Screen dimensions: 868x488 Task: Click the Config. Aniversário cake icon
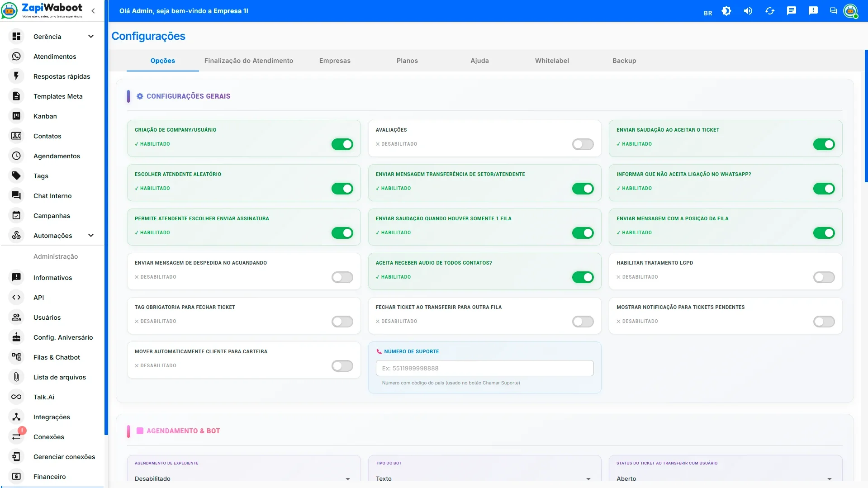(16, 337)
